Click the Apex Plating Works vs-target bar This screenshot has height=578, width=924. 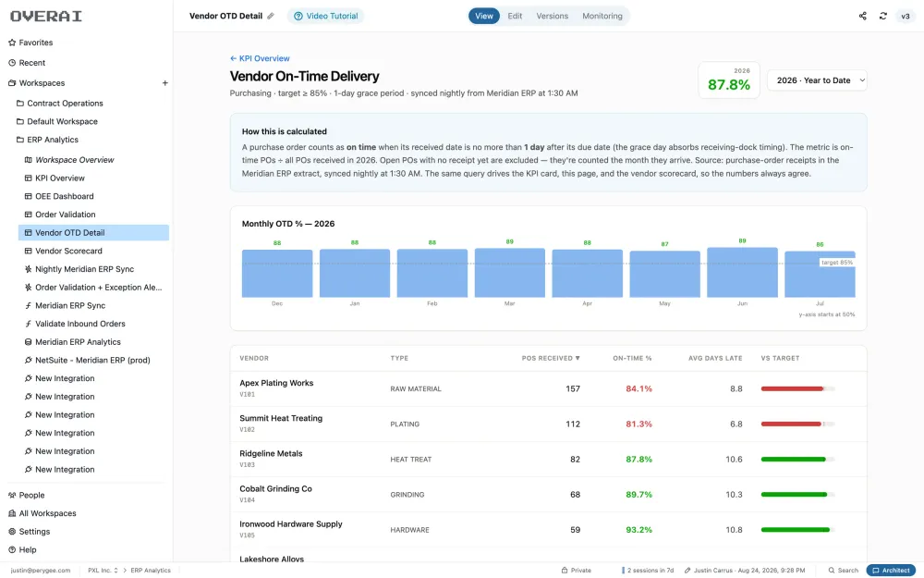[x=797, y=388]
